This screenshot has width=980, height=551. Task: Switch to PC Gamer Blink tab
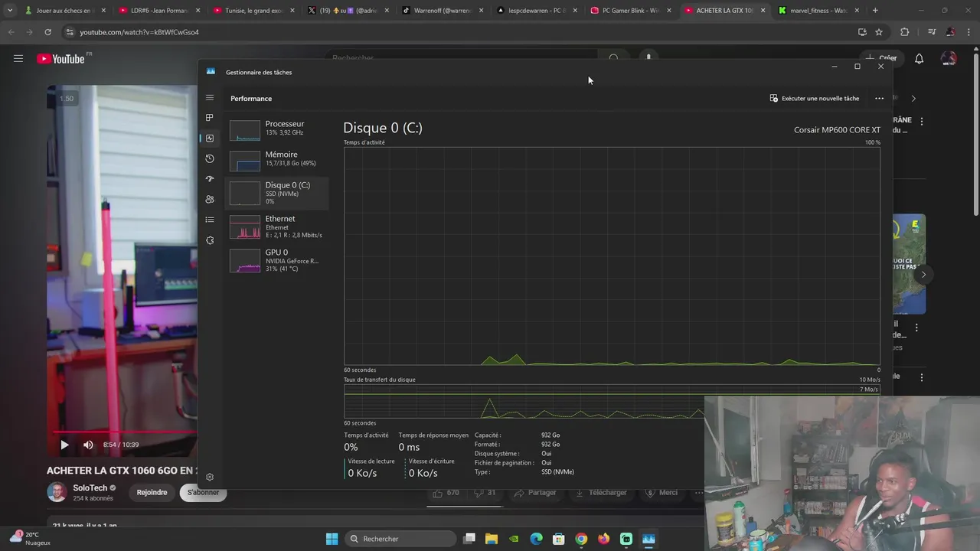pyautogui.click(x=632, y=11)
